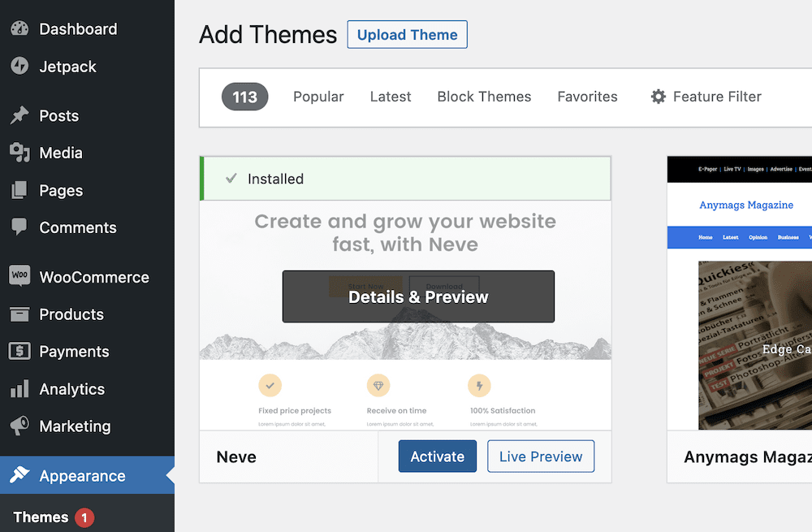Open the Block Themes tab
This screenshot has width=812, height=532.
tap(484, 96)
